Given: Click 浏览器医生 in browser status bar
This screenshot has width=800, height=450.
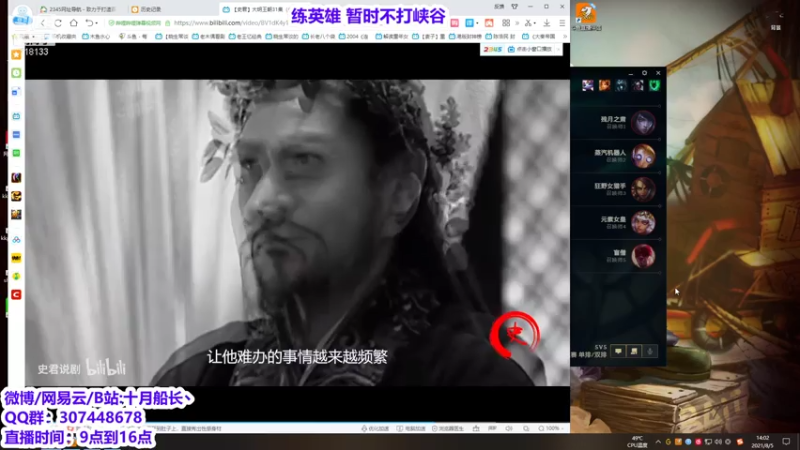Looking at the screenshot, I should click(x=448, y=429).
